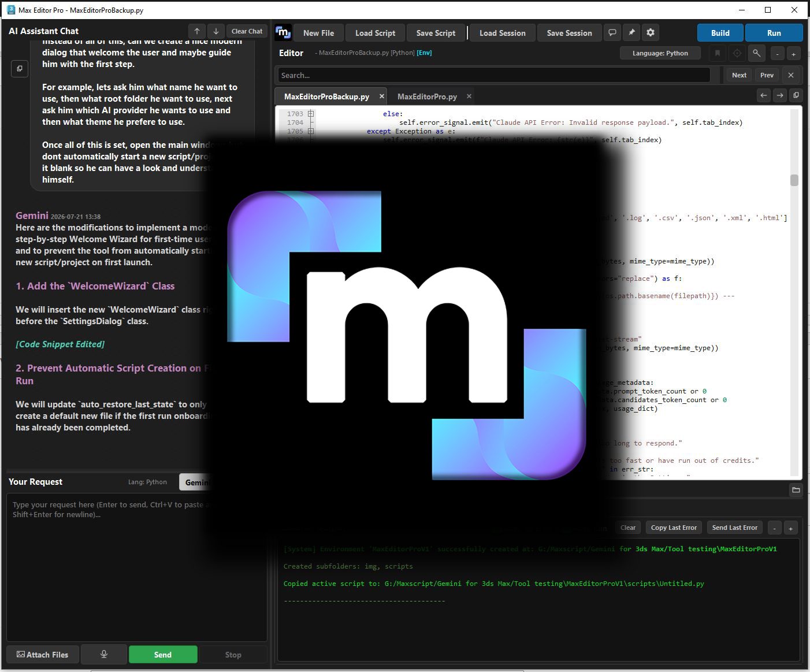Clear the AI chat history
The width and height of the screenshot is (810, 672).
(247, 31)
